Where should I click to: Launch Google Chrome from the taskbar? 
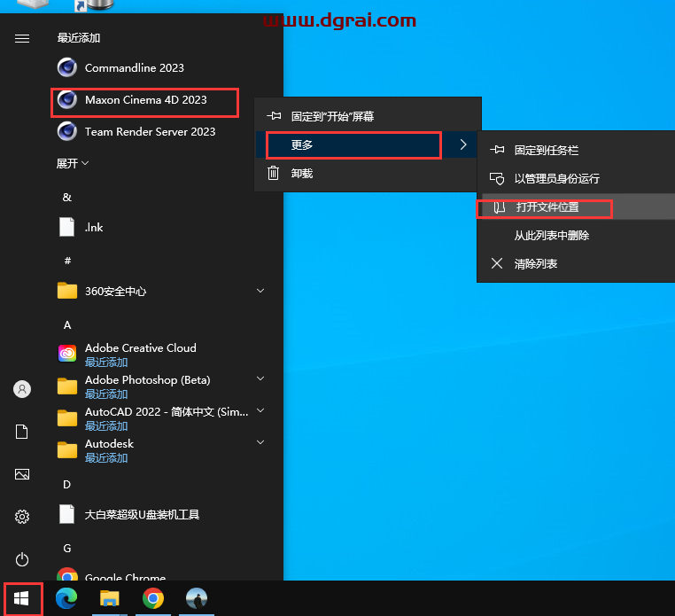153,598
